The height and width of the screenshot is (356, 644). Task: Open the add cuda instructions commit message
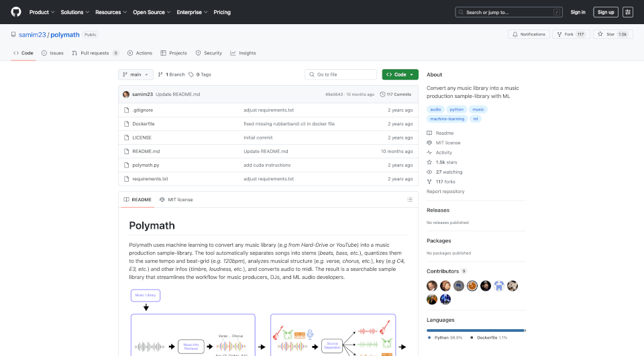click(x=267, y=165)
